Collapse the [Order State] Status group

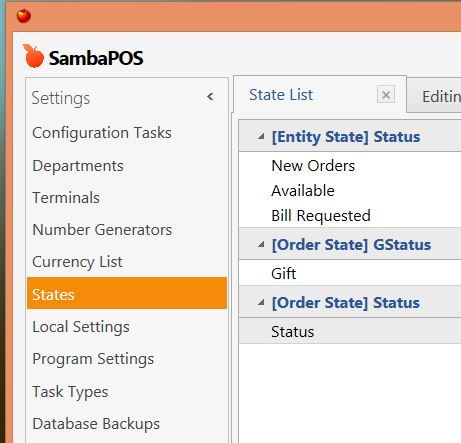click(261, 302)
